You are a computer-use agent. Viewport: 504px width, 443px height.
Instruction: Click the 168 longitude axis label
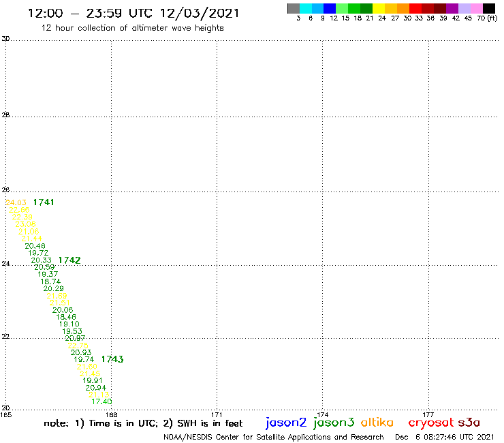point(112,415)
